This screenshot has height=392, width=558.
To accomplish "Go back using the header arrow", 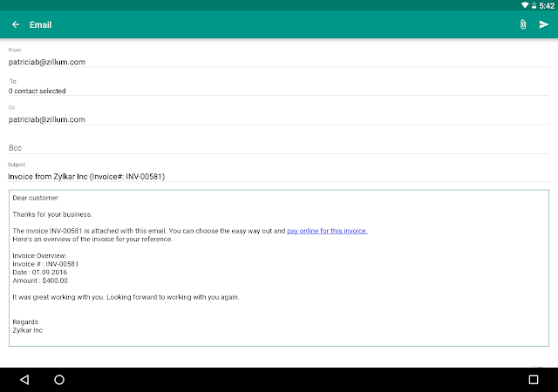I will [x=16, y=24].
